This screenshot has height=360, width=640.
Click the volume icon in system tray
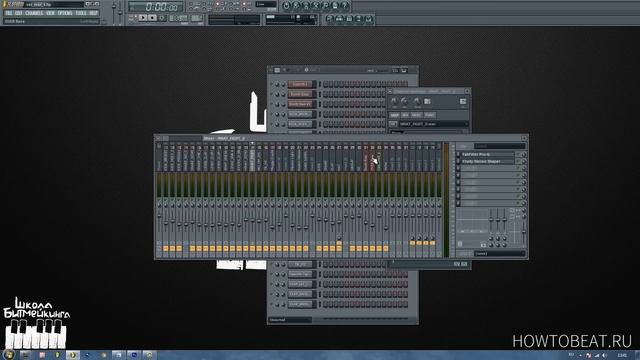click(x=604, y=356)
